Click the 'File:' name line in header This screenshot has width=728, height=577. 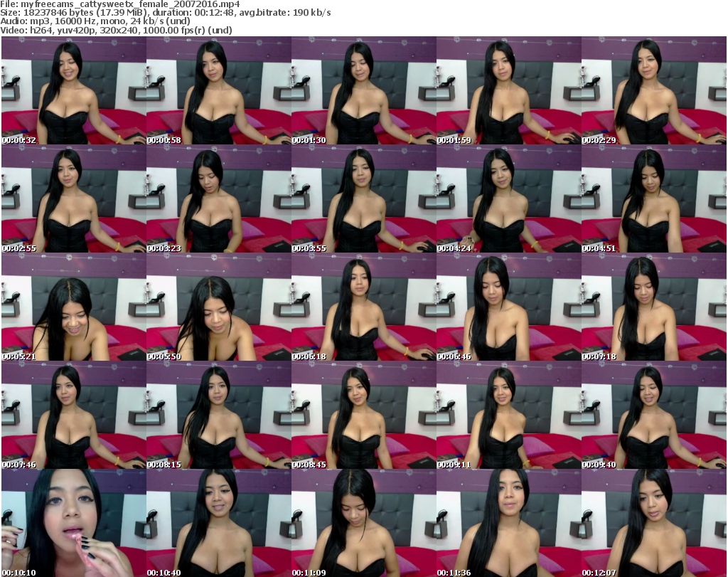119,4
